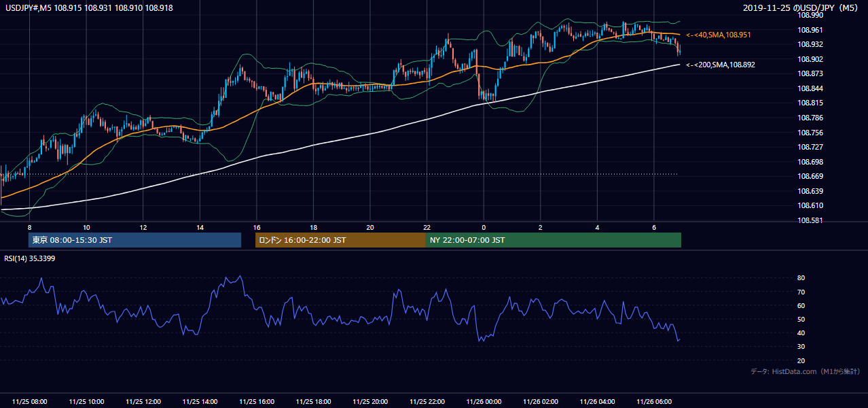The height and width of the screenshot is (408, 868).
Task: Click the bottom time label 11/26 00:00
Action: 484,402
